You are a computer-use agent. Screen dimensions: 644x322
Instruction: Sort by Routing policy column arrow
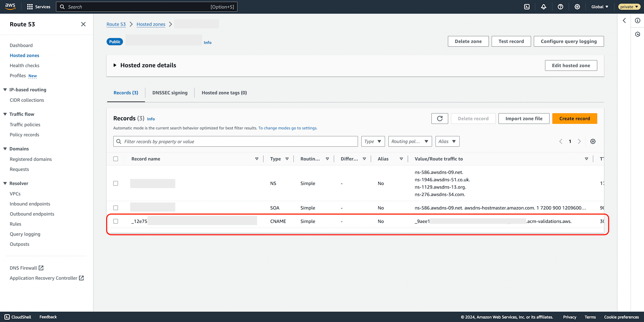coord(327,159)
